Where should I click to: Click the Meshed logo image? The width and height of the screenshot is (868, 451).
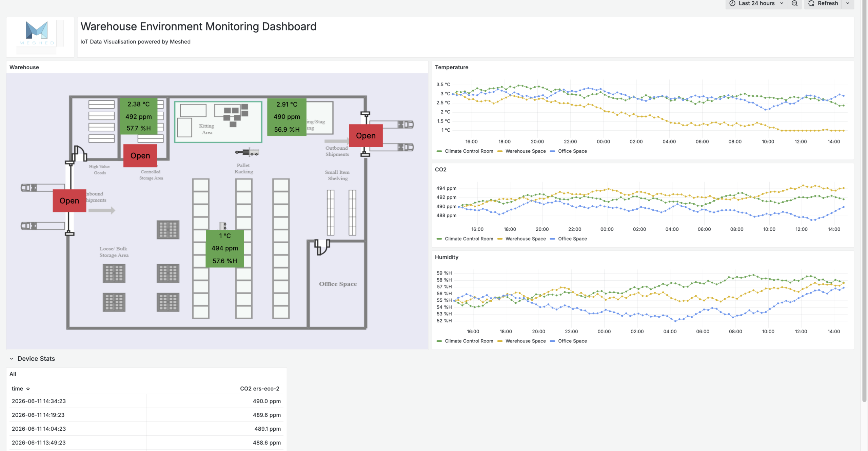point(37,33)
